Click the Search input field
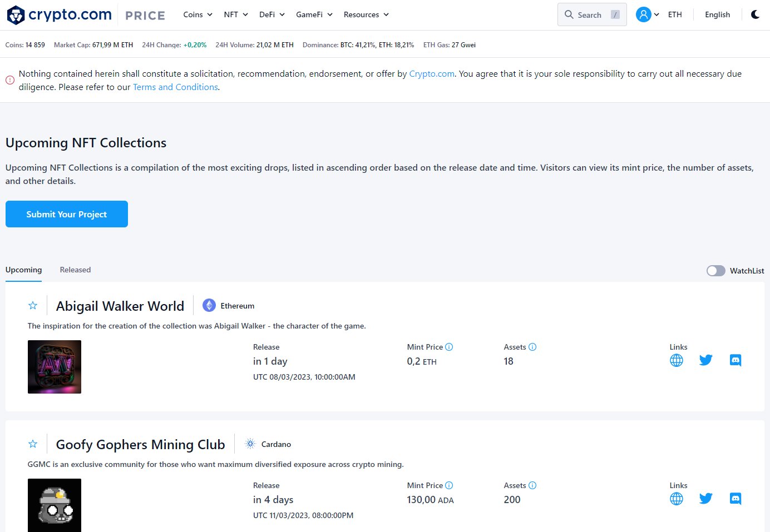Screen dimensions: 770x532 [x=592, y=14]
